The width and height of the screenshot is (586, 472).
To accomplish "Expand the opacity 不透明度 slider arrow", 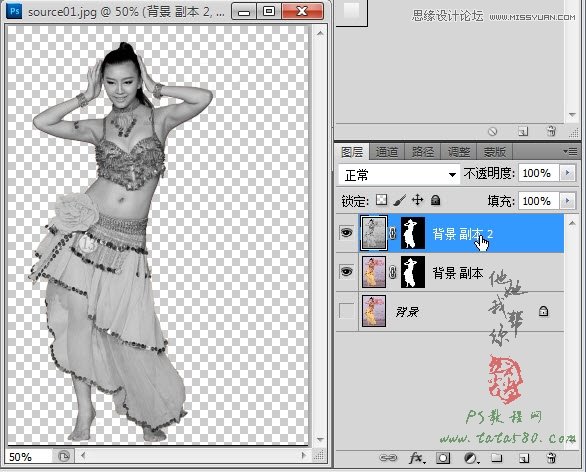I will click(568, 173).
